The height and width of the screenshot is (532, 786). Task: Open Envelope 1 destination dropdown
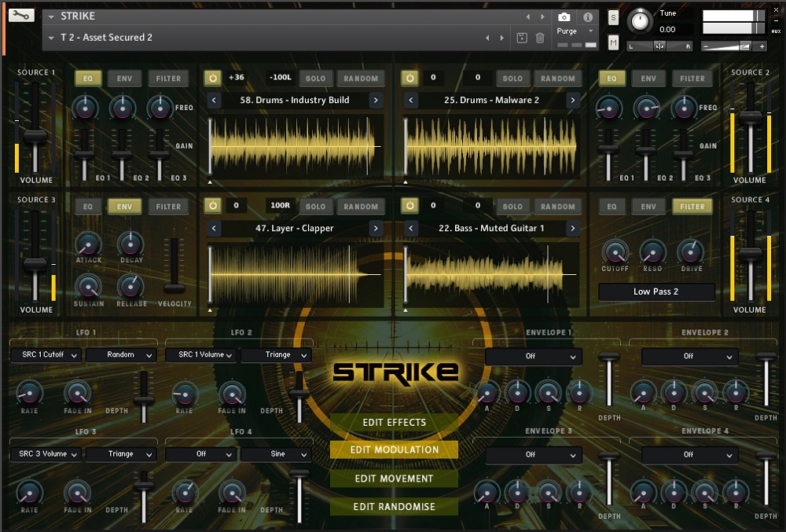coord(534,356)
